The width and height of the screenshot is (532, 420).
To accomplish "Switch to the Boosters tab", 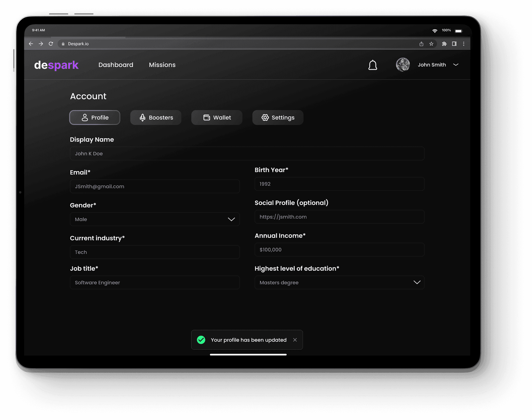I will click(156, 117).
